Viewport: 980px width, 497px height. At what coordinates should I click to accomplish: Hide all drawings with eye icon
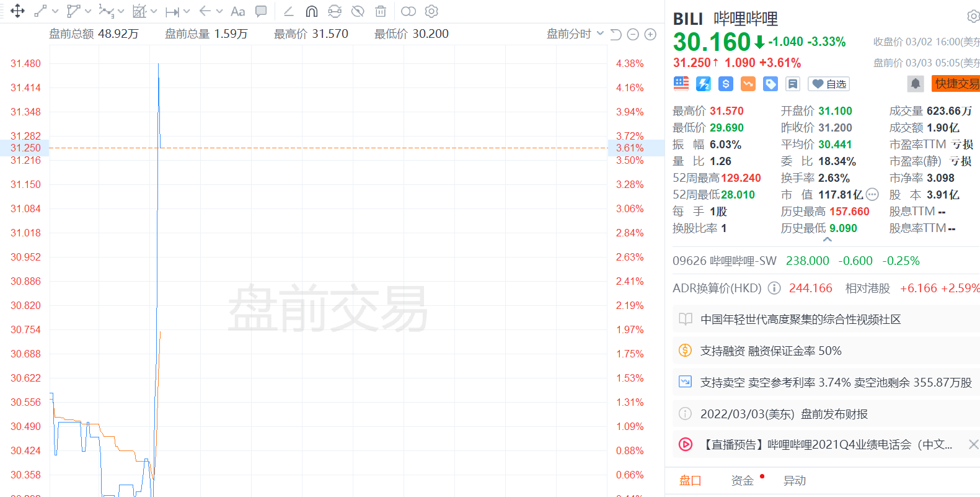click(358, 11)
